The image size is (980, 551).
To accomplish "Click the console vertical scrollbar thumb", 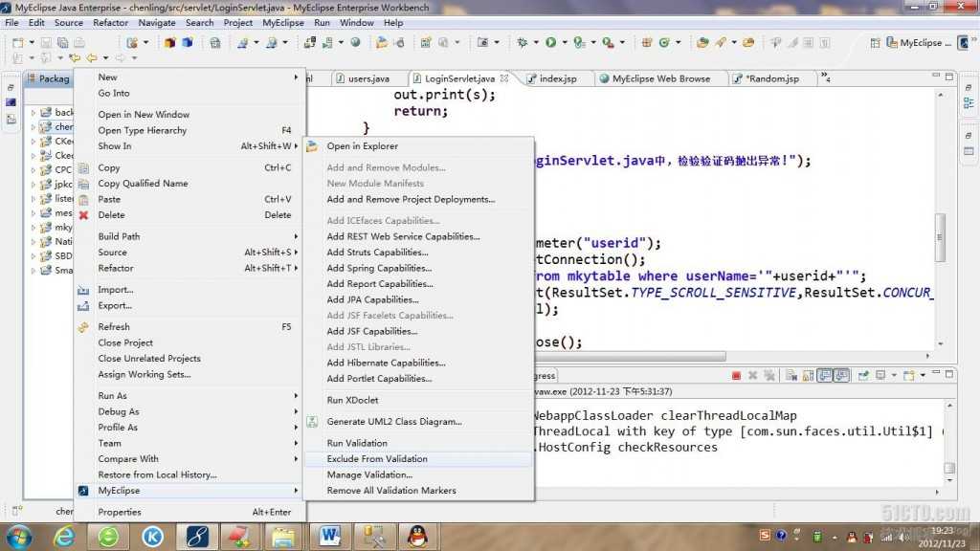I will pyautogui.click(x=949, y=468).
